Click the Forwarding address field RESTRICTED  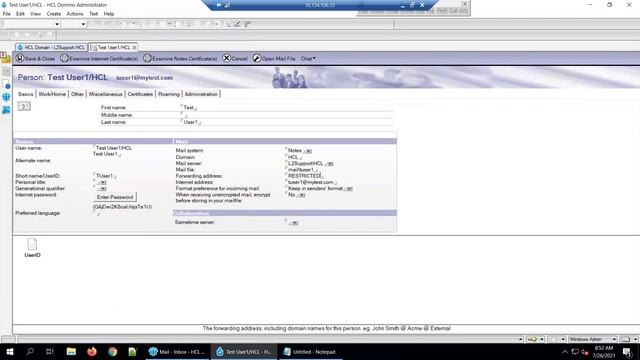click(x=304, y=176)
